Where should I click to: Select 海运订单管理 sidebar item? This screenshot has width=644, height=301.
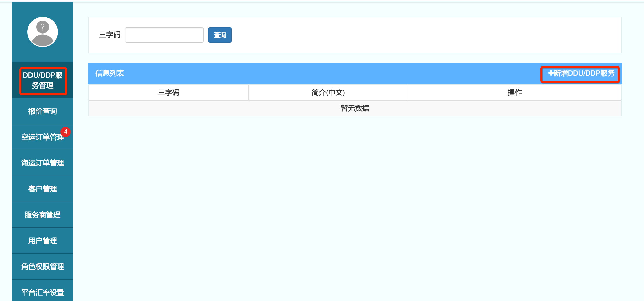coord(43,163)
